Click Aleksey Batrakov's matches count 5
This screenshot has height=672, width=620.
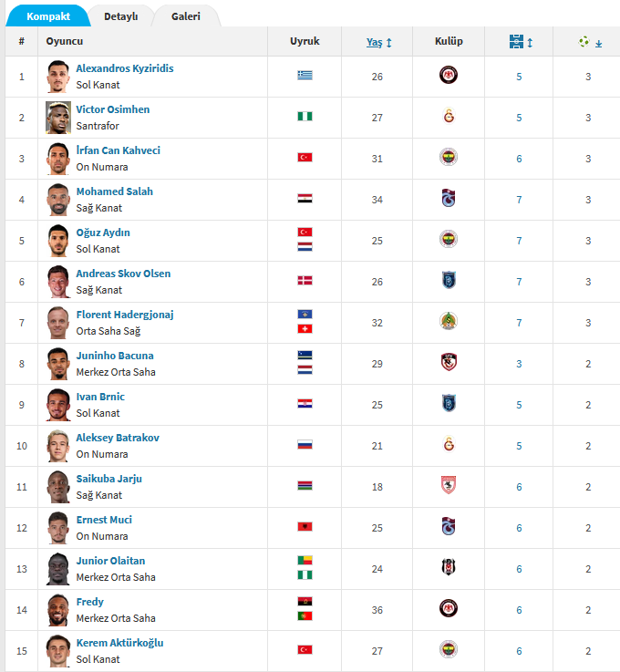point(519,446)
